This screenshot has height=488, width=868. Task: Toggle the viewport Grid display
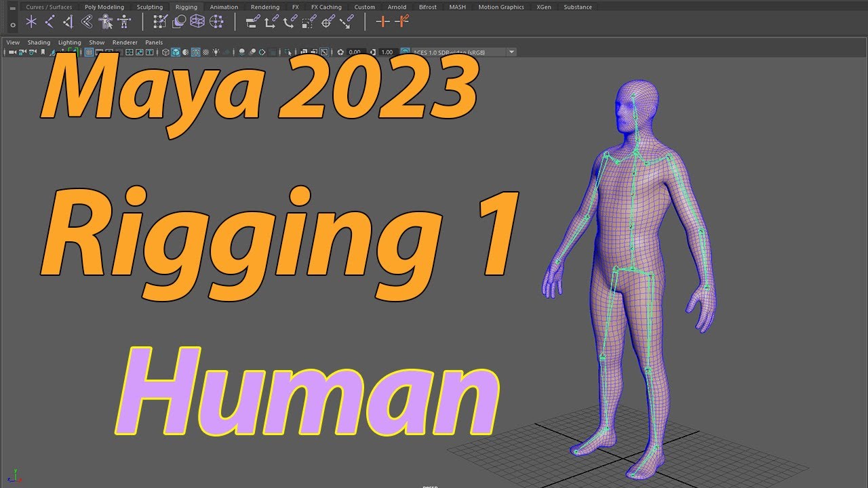[89, 52]
